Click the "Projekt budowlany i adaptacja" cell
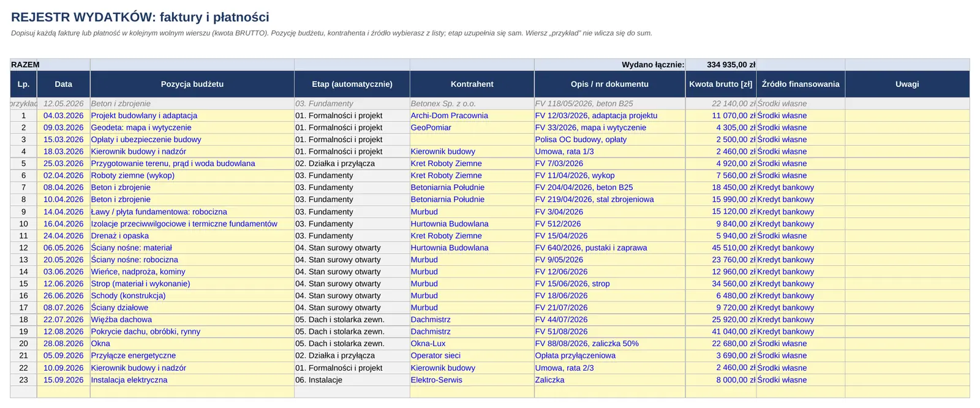Screen dimensions: 980x408 (192, 115)
